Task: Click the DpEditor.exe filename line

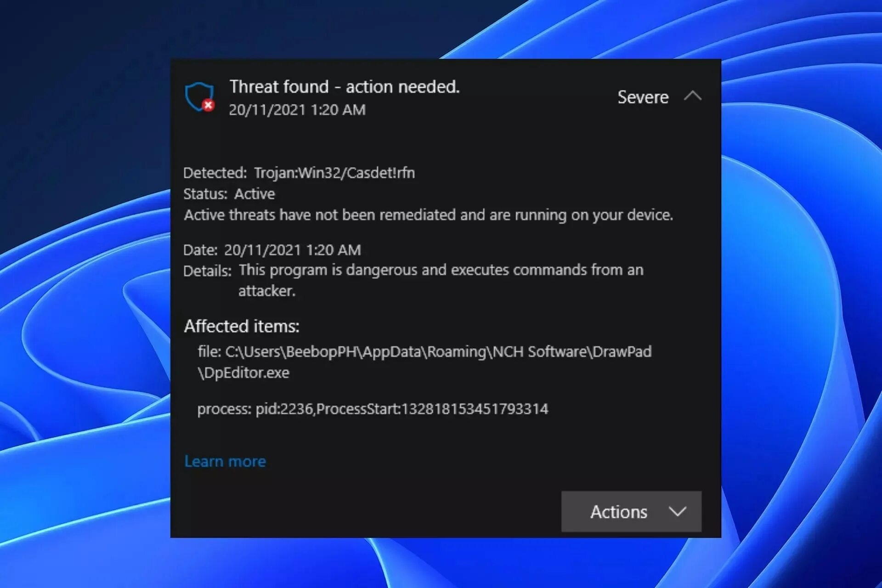Action: pyautogui.click(x=244, y=373)
